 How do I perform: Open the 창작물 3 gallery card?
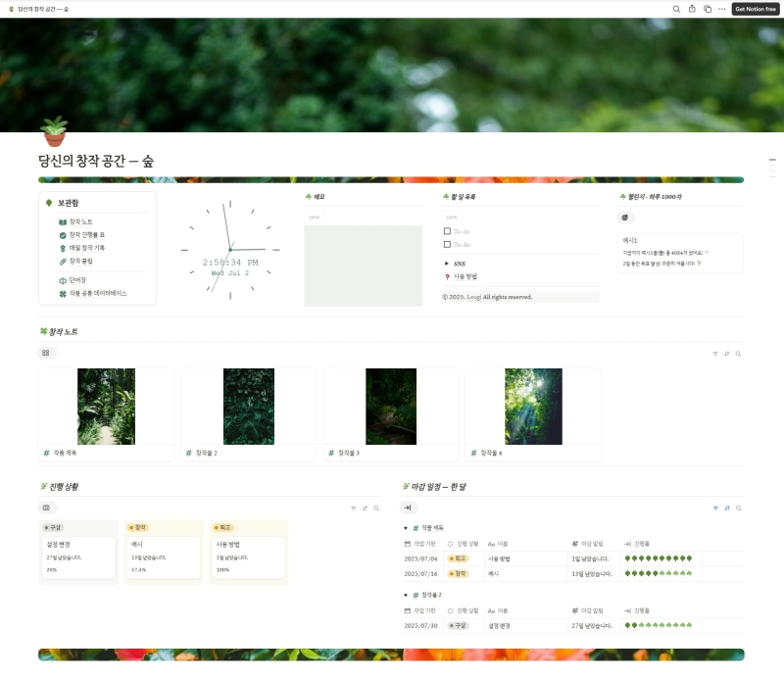pos(391,413)
